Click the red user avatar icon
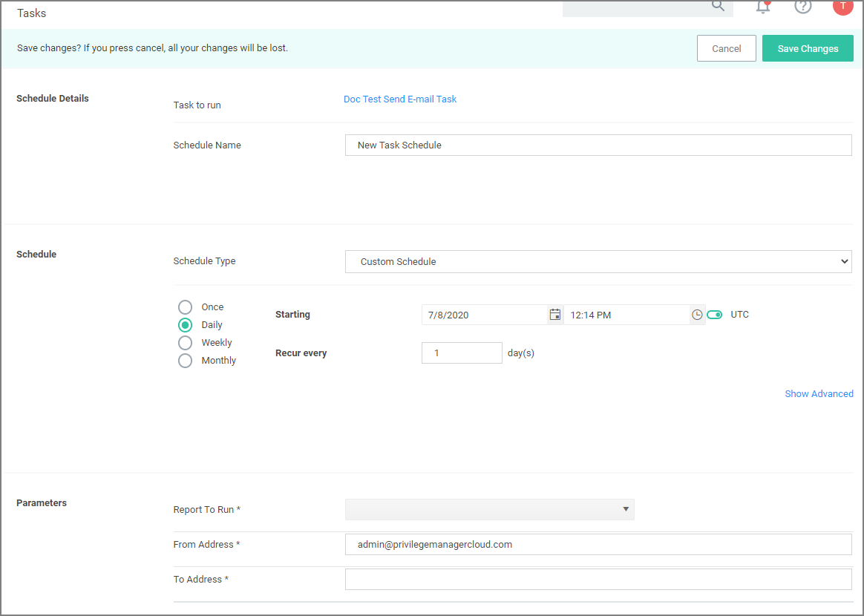 click(x=842, y=6)
